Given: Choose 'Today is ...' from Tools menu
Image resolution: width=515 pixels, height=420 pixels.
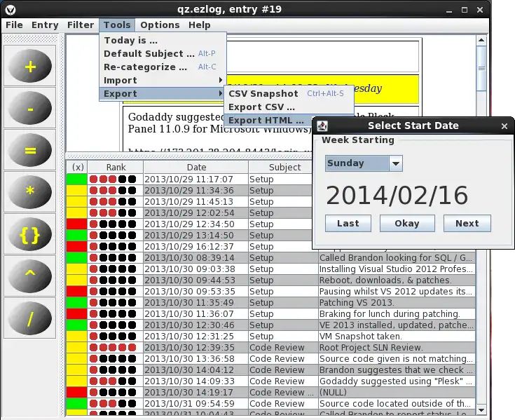Looking at the screenshot, I should pyautogui.click(x=163, y=41).
